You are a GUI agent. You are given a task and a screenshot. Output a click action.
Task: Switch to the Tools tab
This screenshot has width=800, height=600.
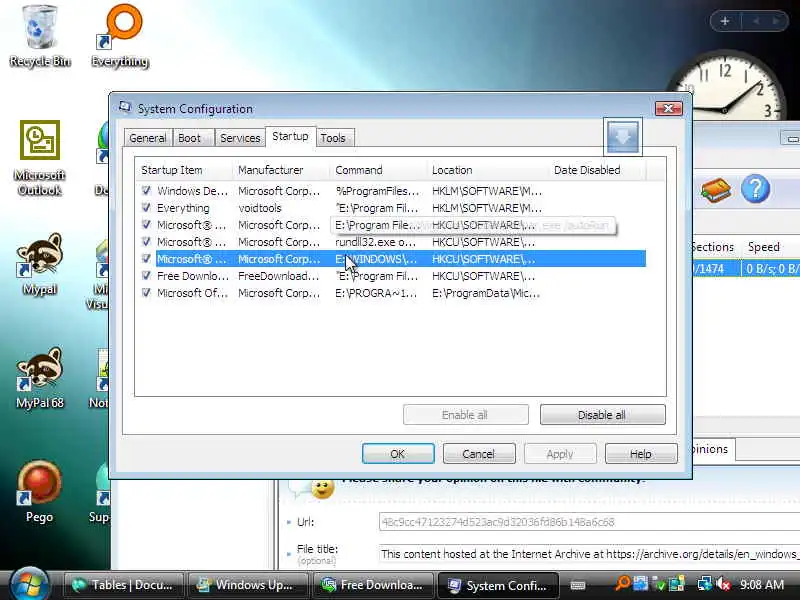[333, 138]
